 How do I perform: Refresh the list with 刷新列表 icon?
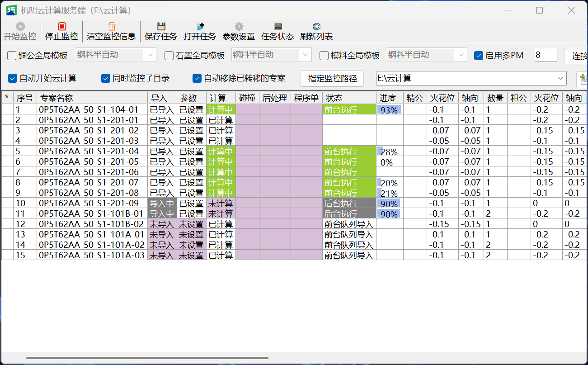pyautogui.click(x=316, y=27)
